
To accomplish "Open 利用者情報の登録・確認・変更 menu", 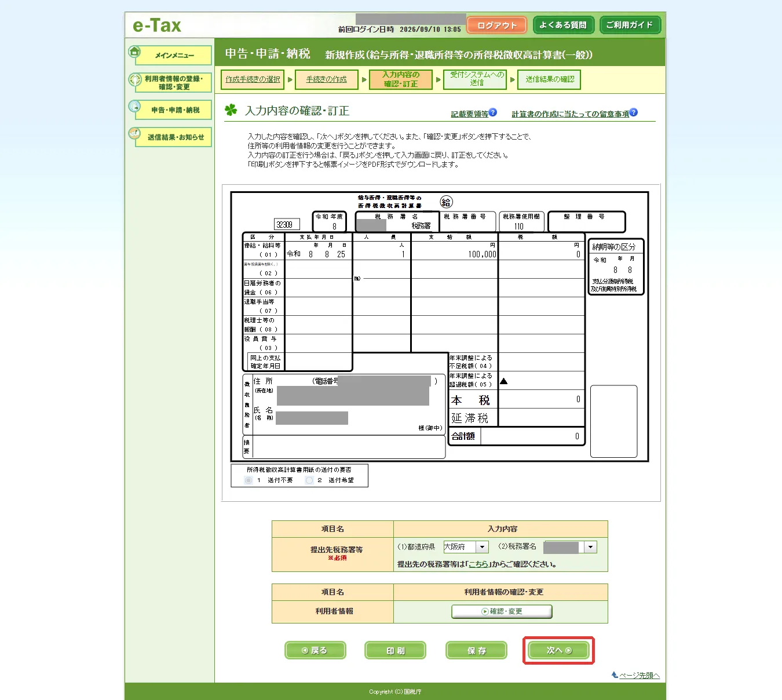I will click(x=174, y=83).
